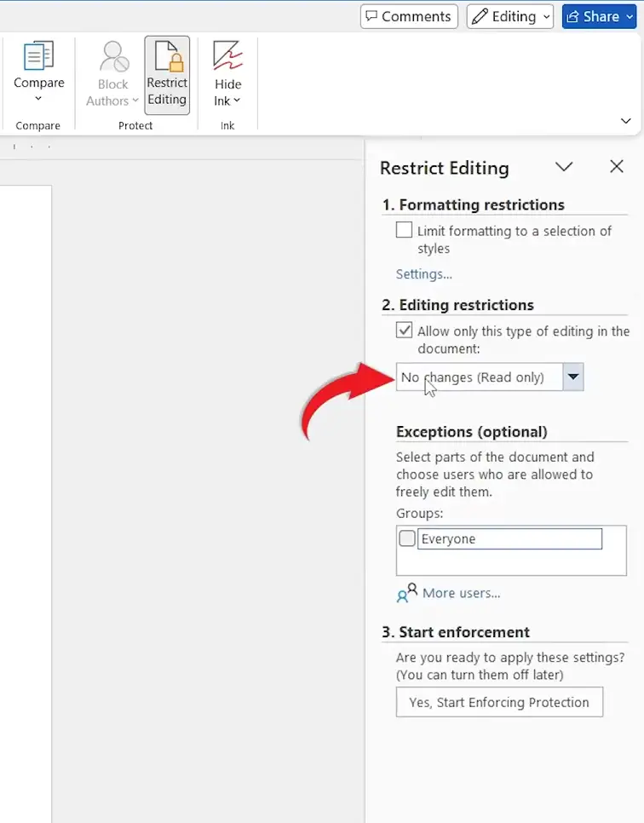Enable Limit formatting to a selection of styles
644x823 pixels.
[404, 230]
